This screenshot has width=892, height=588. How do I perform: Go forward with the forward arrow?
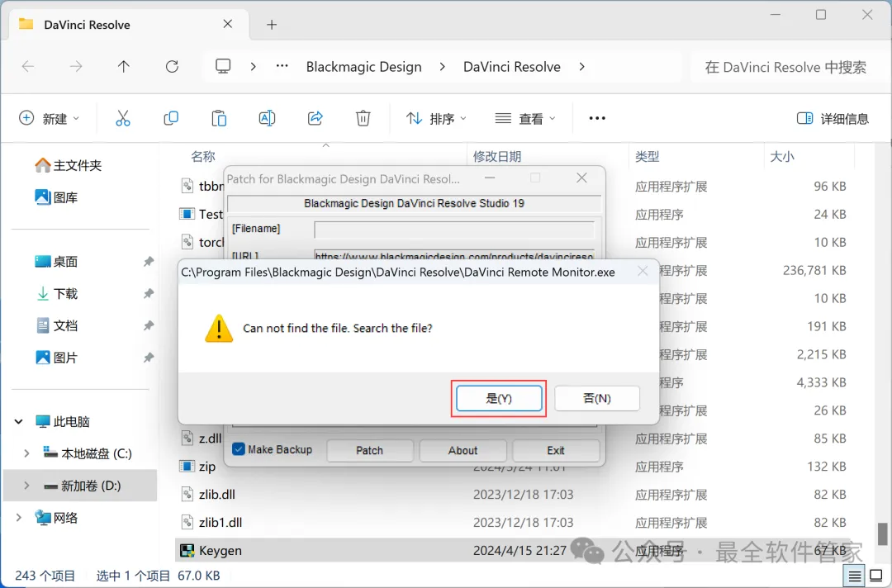(76, 67)
